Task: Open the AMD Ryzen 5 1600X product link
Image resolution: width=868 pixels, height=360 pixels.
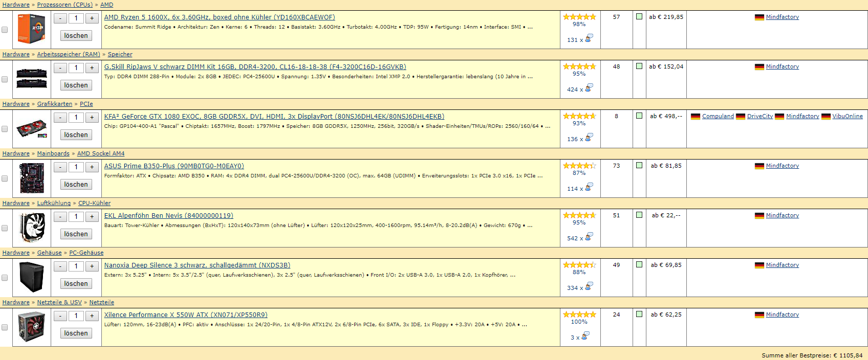Action: pyautogui.click(x=220, y=17)
